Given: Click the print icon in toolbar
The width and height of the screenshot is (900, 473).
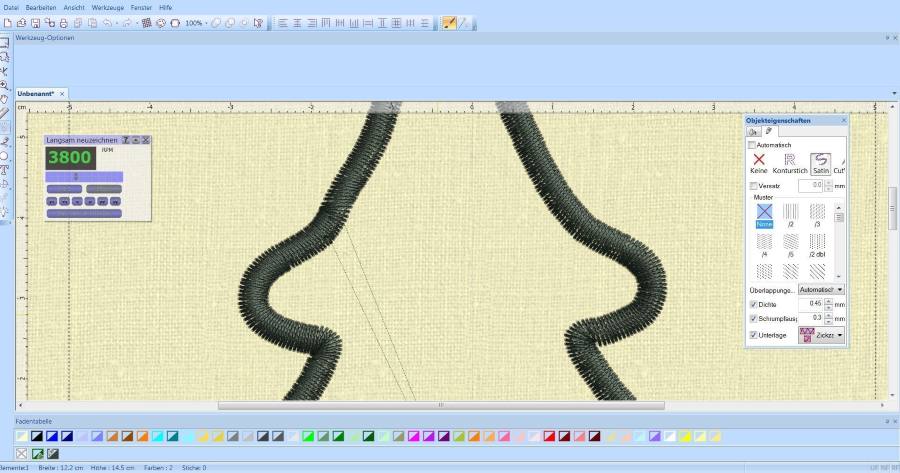Looking at the screenshot, I should click(64, 23).
